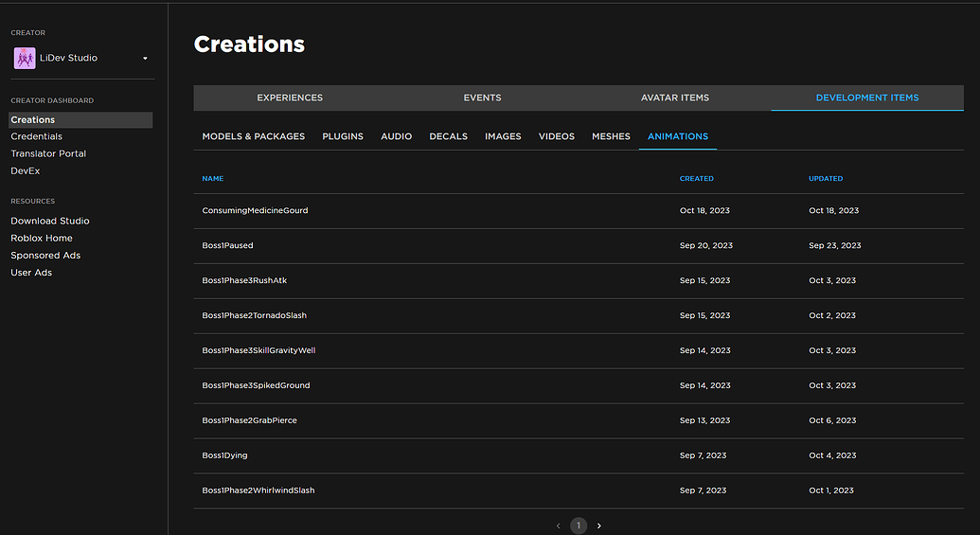Open the Boss1Dying animation
This screenshot has height=535, width=980.
pyautogui.click(x=579, y=455)
